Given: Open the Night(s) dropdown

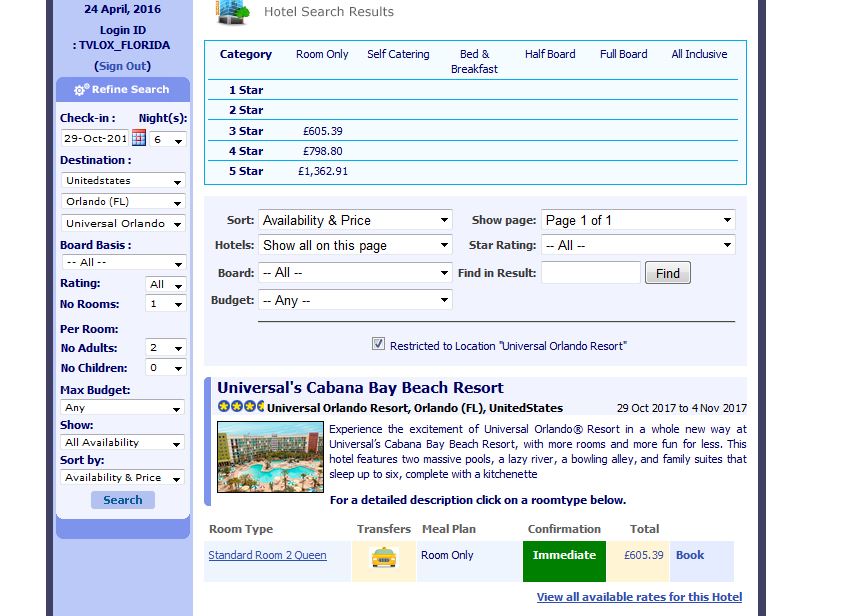Looking at the screenshot, I should point(168,140).
